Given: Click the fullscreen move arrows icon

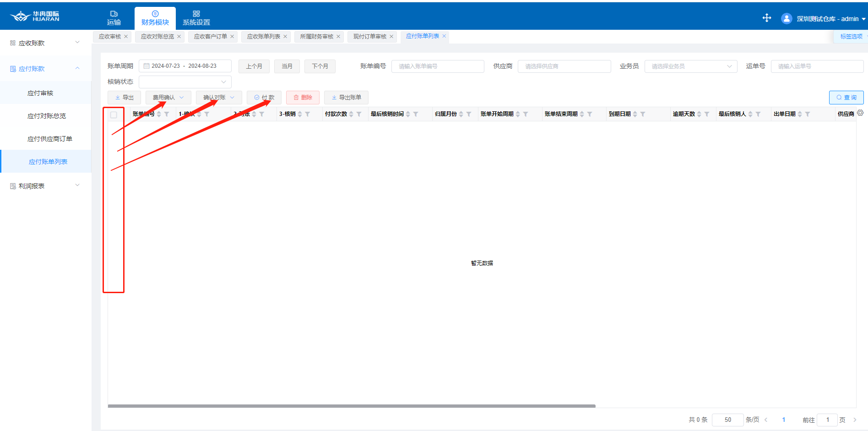Looking at the screenshot, I should (767, 18).
